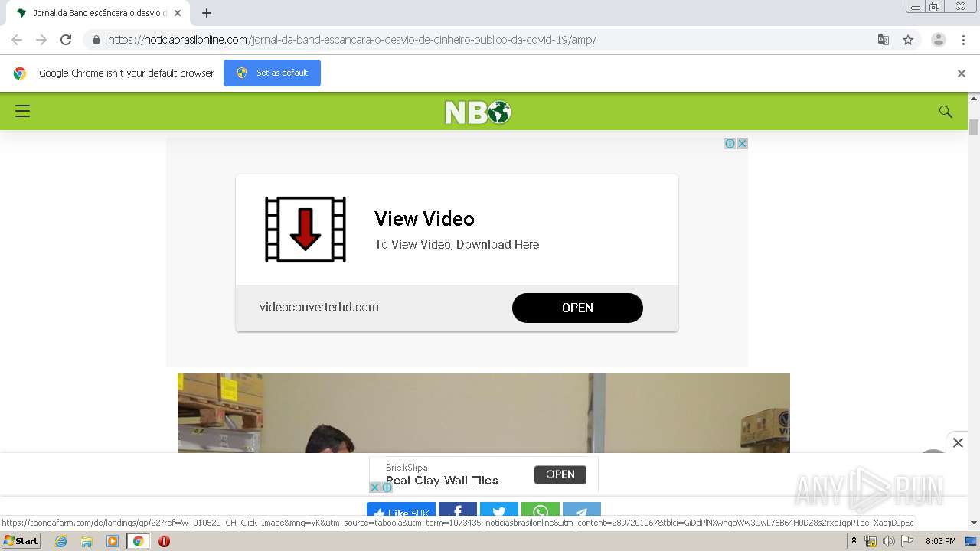980x551 pixels.
Task: Click the page vertical scrollbar thumb
Action: (974, 127)
